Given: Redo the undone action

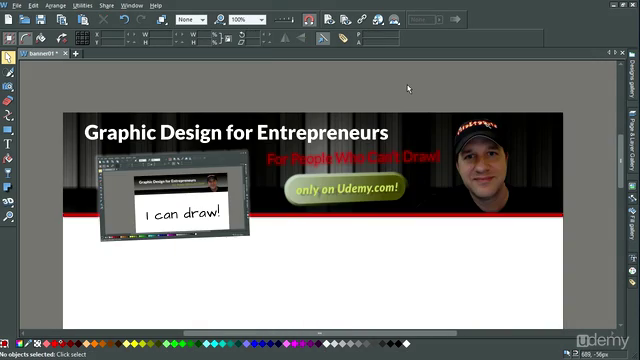Looking at the screenshot, I should (141, 20).
